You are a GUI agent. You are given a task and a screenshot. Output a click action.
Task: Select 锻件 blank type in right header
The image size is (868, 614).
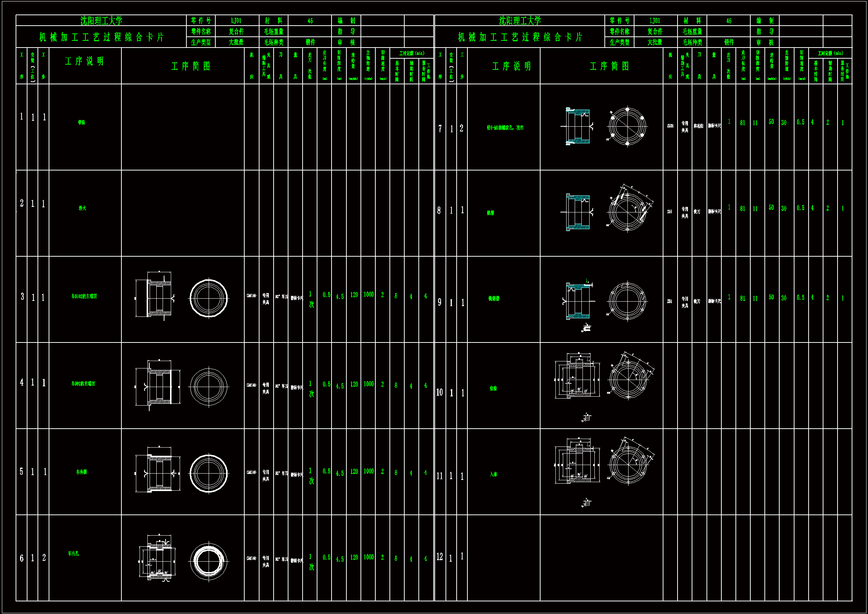pos(728,42)
